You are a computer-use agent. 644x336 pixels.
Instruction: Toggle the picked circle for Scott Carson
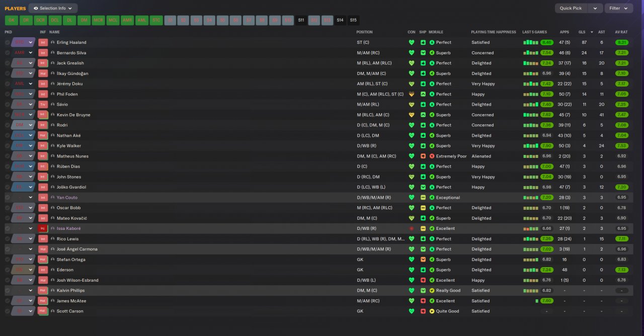pos(8,311)
